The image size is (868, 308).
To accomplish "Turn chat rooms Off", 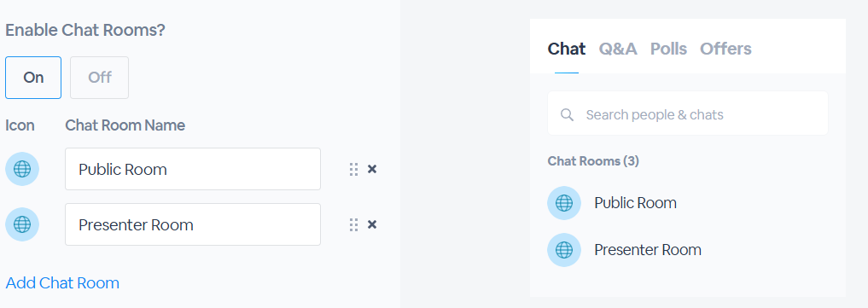I will [x=100, y=78].
